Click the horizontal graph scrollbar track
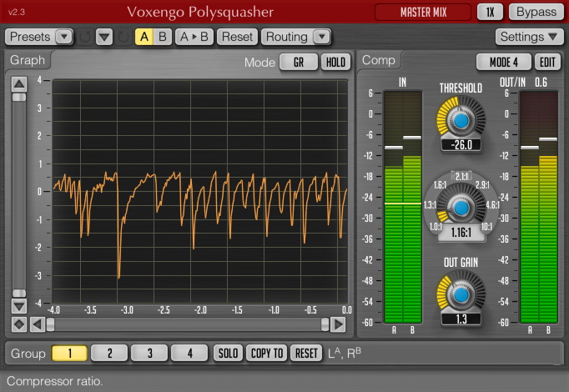The image size is (569, 392). [x=188, y=324]
